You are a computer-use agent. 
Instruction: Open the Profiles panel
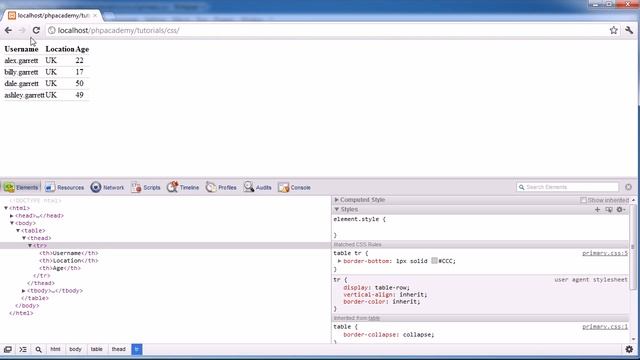(221, 187)
